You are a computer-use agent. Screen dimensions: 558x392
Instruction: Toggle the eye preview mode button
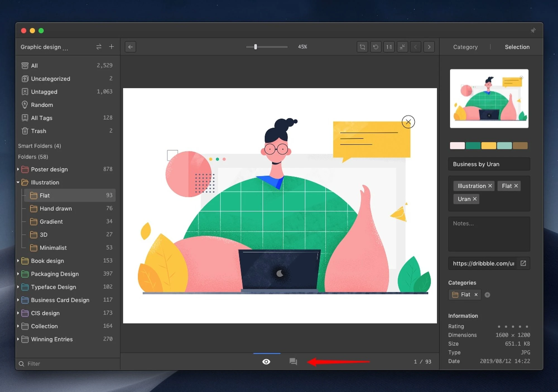point(266,362)
